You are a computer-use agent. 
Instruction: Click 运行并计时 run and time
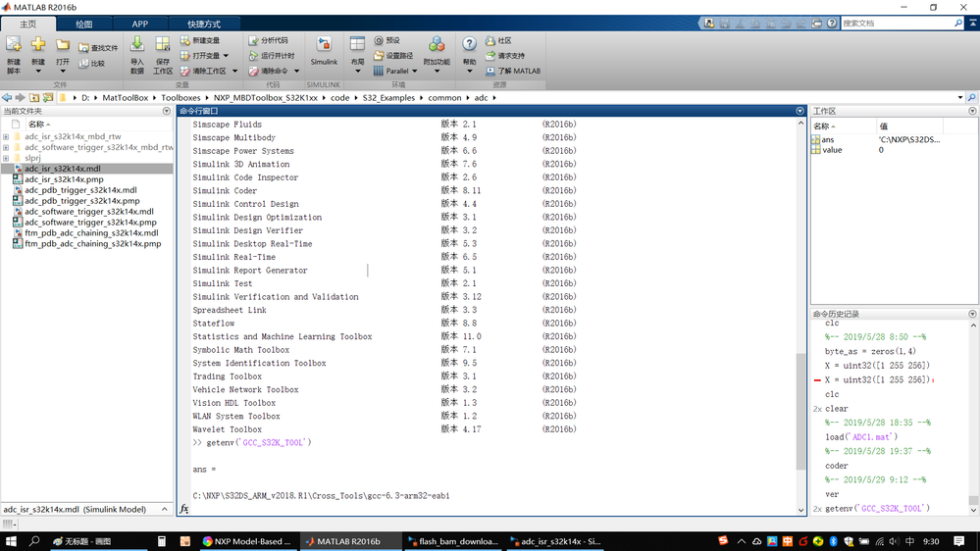click(272, 56)
